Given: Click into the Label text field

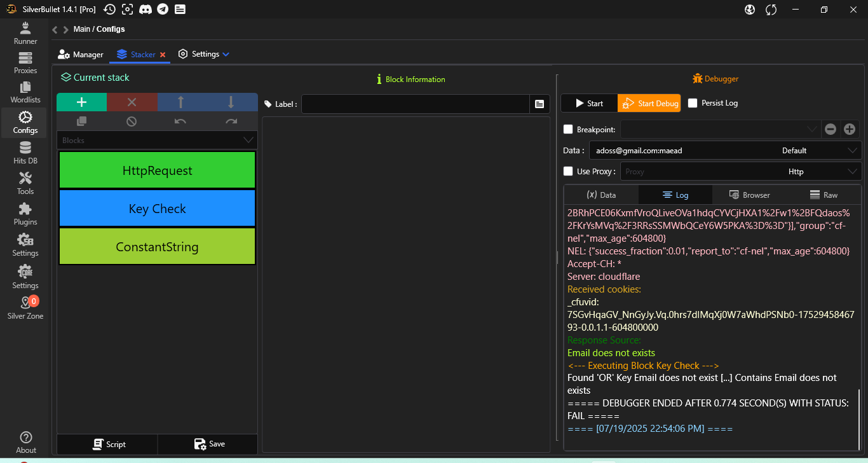Looking at the screenshot, I should coord(415,104).
